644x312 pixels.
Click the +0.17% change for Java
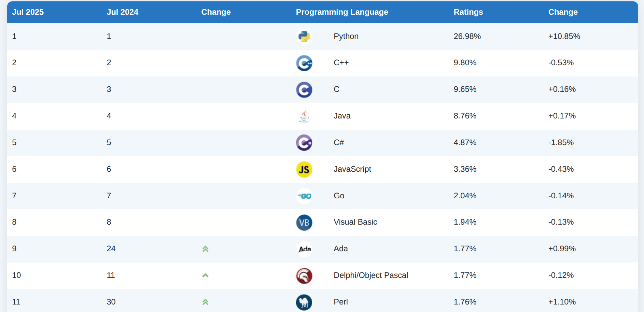(x=562, y=116)
